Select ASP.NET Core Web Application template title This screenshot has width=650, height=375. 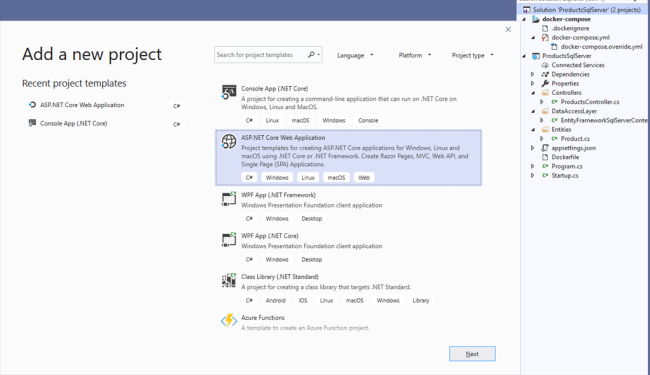(283, 138)
